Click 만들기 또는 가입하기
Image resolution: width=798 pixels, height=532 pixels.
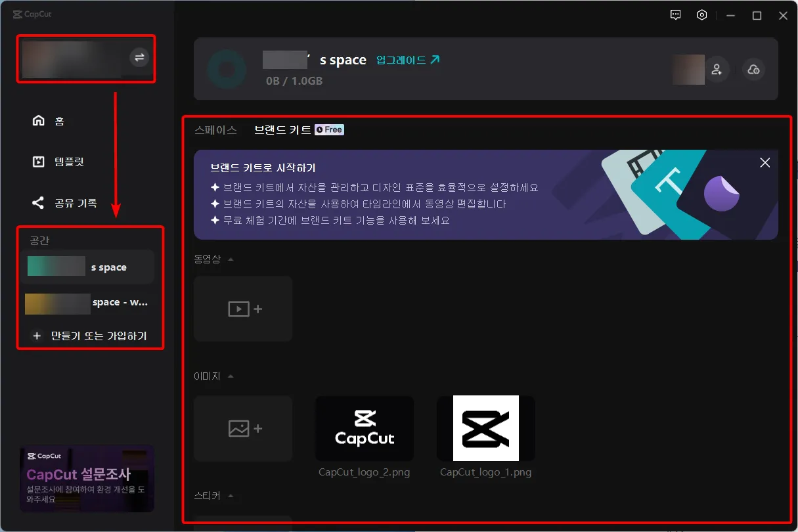pos(99,336)
